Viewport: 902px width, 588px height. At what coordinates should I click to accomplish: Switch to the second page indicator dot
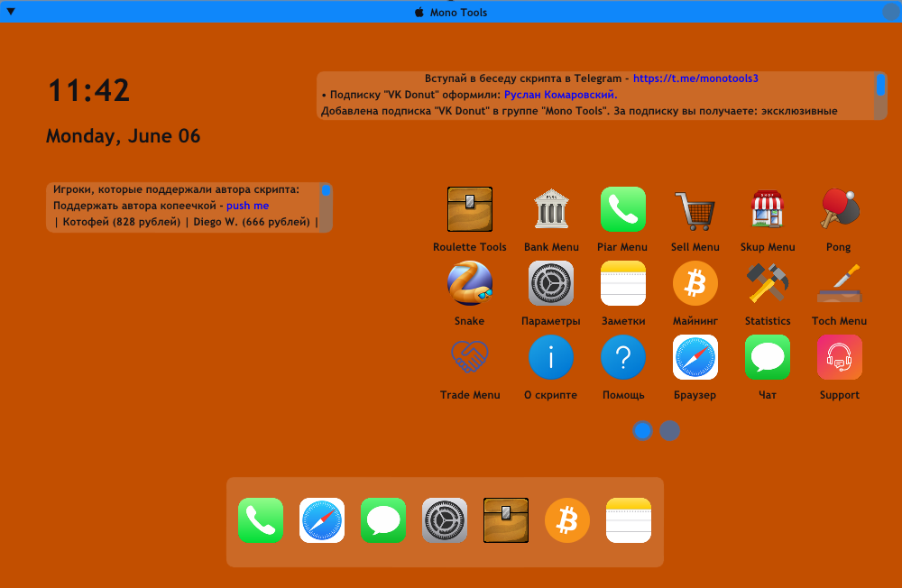[669, 430]
